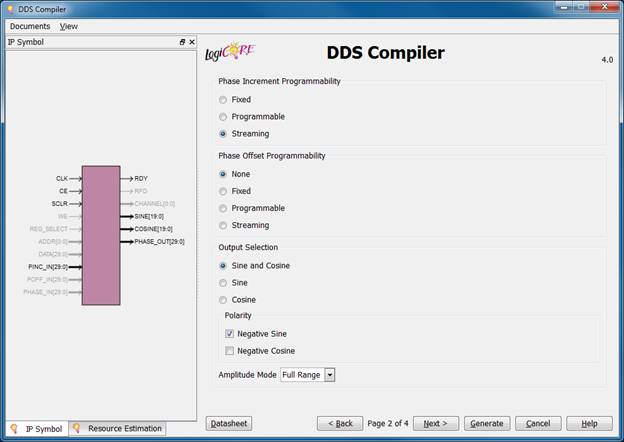
Task: Open the Documents menu
Action: (x=30, y=26)
